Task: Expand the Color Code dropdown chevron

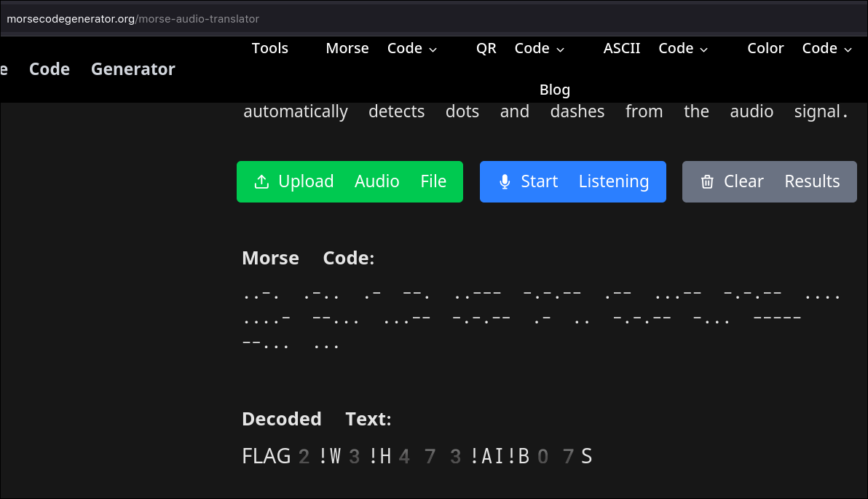Action: point(848,50)
